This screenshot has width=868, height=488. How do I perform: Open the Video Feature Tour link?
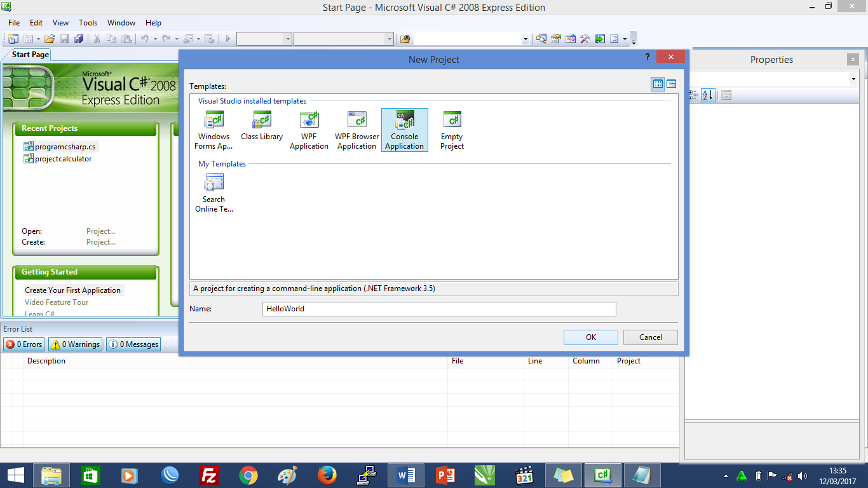point(57,302)
